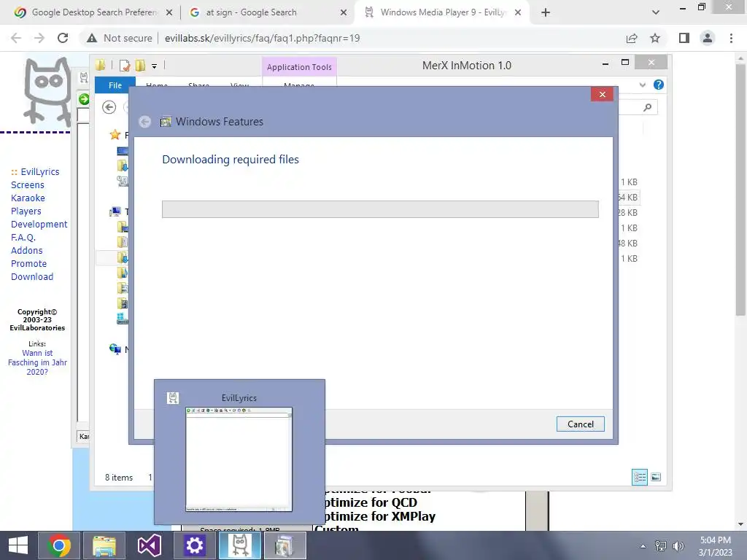Viewport: 747px width, 560px height.
Task: Open the Chrome profile avatar
Action: [708, 38]
